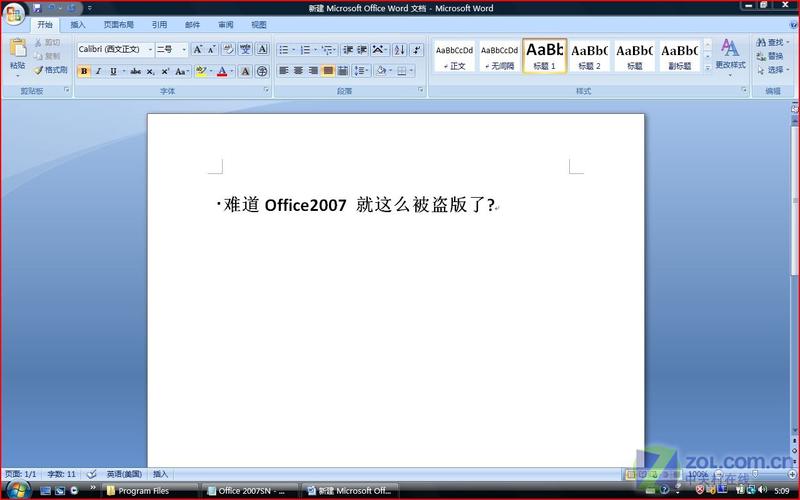Image resolution: width=800 pixels, height=500 pixels.
Task: Click the Enclose Characters (circled 字) icon
Action: pos(262,71)
